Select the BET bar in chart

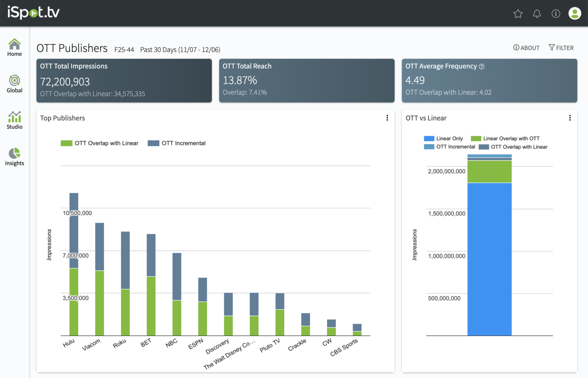(x=151, y=285)
